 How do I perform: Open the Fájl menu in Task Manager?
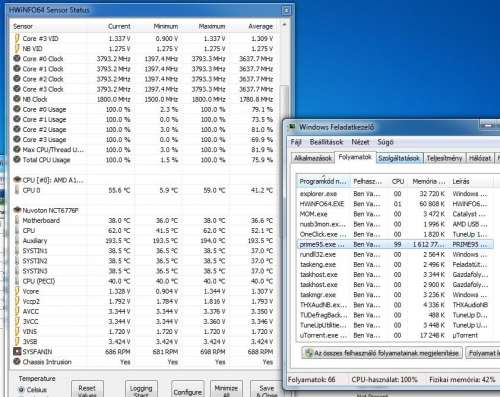point(296,142)
